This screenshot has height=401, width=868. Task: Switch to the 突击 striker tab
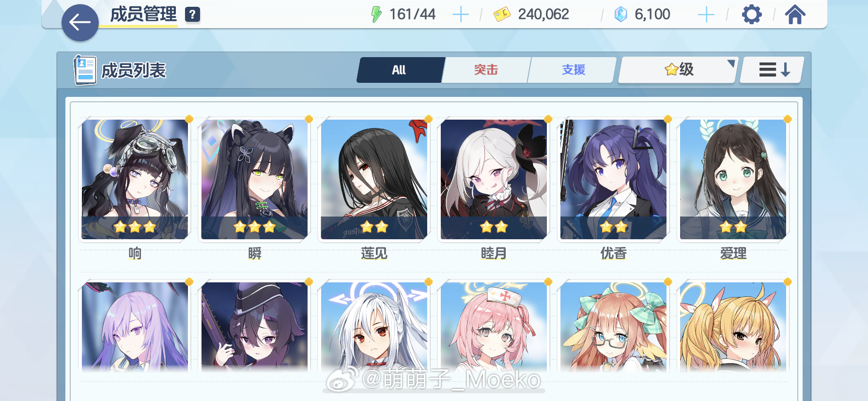(x=486, y=70)
